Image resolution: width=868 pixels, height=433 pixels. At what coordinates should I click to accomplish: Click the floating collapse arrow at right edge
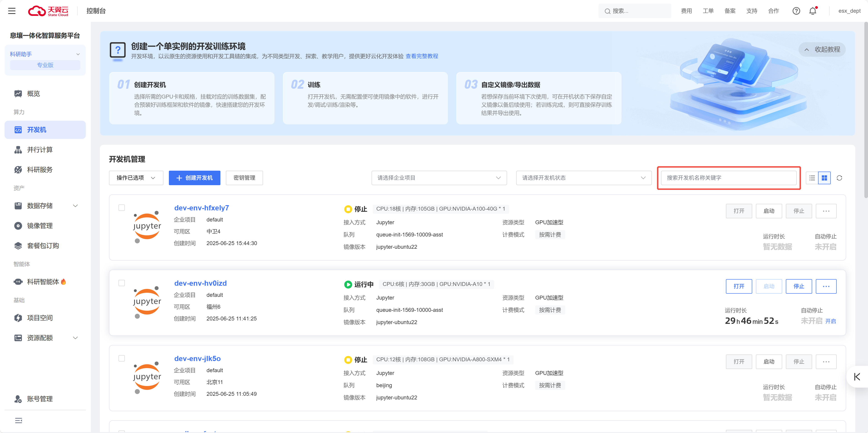tap(857, 376)
